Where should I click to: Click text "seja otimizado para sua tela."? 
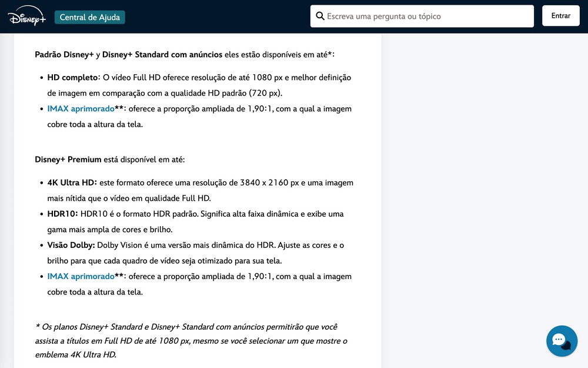coord(232,261)
